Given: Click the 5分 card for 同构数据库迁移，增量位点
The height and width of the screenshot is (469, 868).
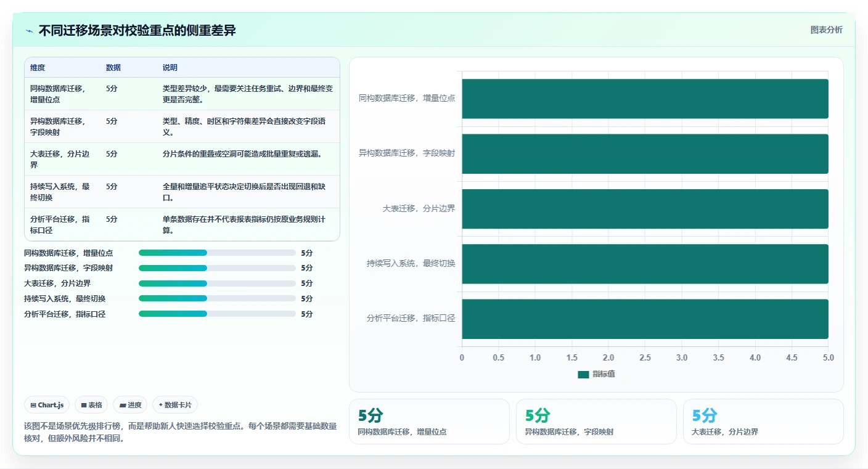Looking at the screenshot, I should tap(429, 422).
